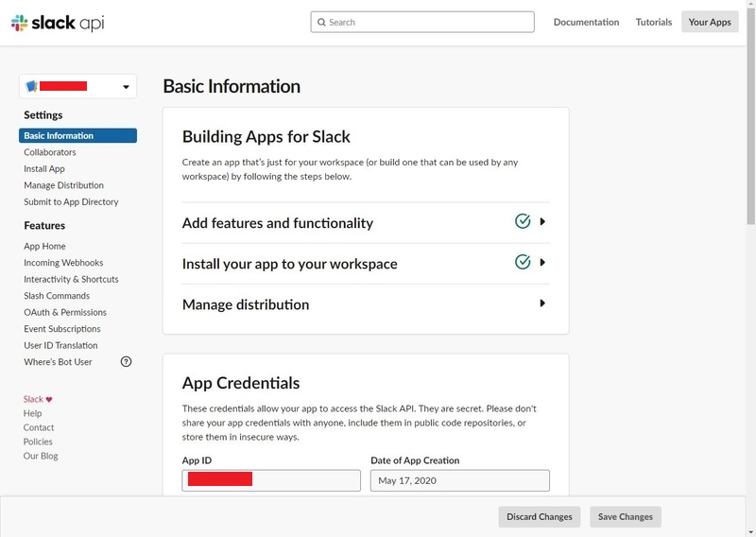Viewport: 756px width, 537px height.
Task: Open Interactivity & Shortcuts
Action: (x=72, y=279)
